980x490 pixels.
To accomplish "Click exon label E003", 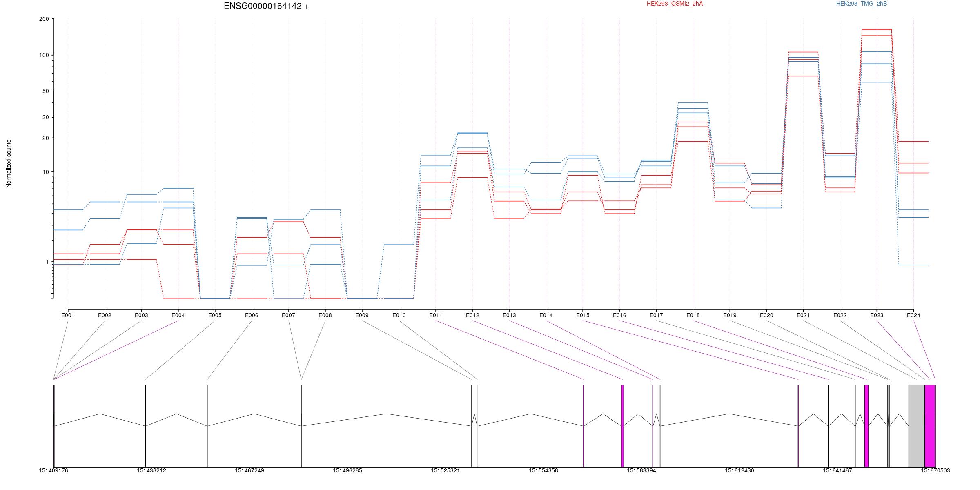I will 141,315.
